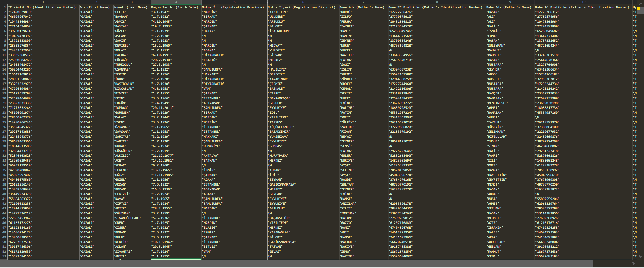Screen dimensions: 644x268
Task: Select column 1 via its number header
Action: pos(43,2)
